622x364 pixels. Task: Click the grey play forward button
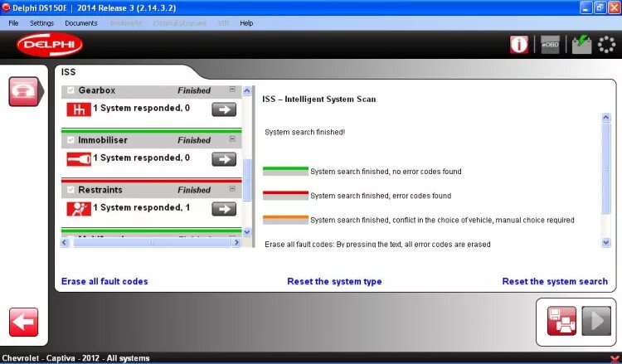tap(596, 321)
